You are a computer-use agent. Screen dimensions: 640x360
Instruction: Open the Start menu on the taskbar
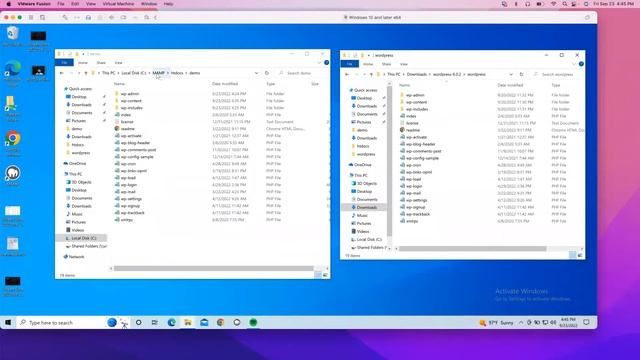coord(8,322)
